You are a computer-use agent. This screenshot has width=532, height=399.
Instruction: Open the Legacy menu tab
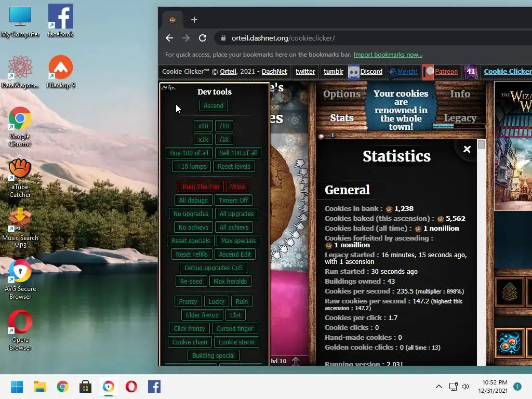(x=460, y=118)
